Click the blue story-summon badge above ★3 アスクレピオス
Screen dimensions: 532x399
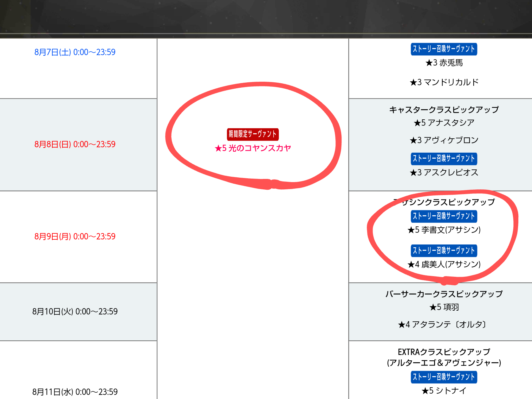(x=444, y=159)
